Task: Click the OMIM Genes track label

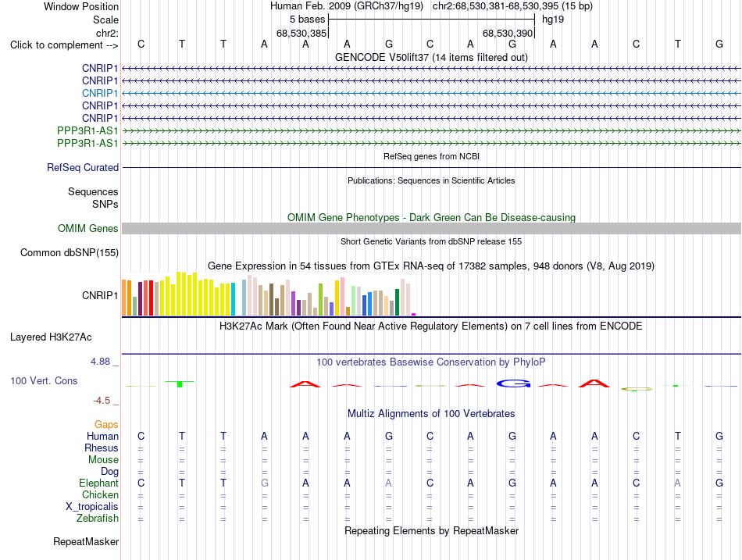Action: point(88,229)
